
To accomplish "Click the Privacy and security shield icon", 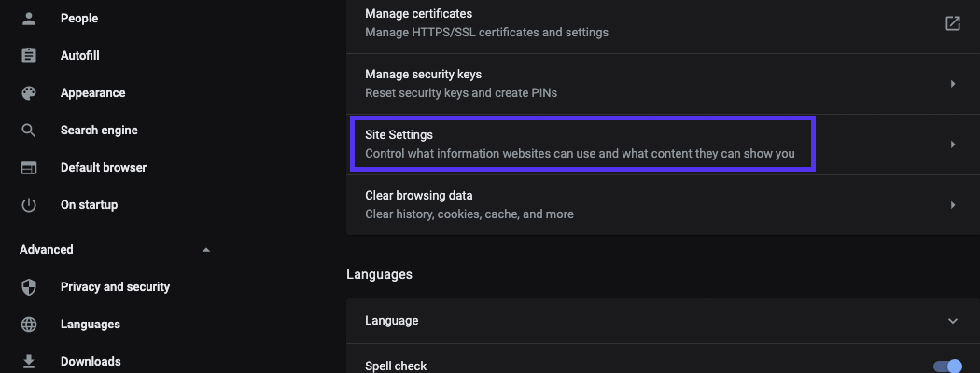I will point(29,287).
